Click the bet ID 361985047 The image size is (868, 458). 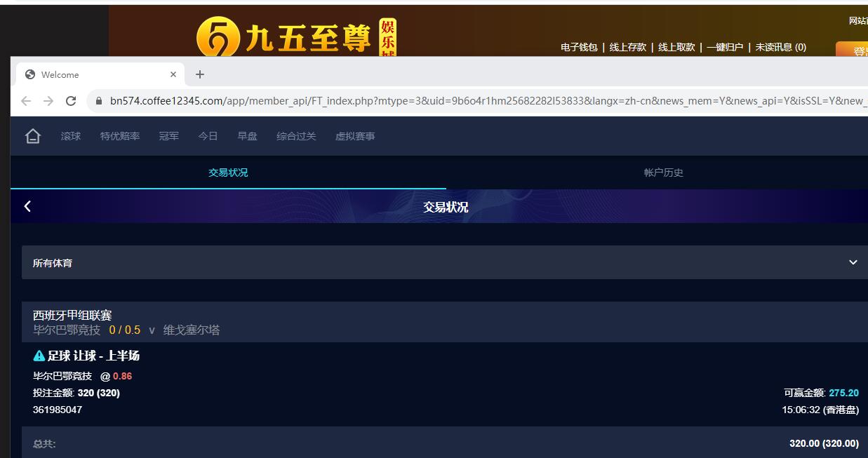pos(58,410)
